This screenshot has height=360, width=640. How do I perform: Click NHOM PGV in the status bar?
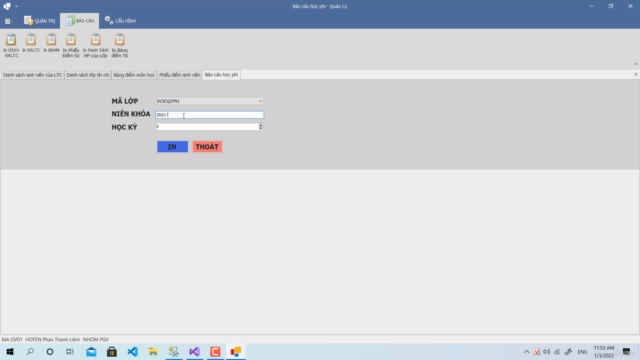96,339
